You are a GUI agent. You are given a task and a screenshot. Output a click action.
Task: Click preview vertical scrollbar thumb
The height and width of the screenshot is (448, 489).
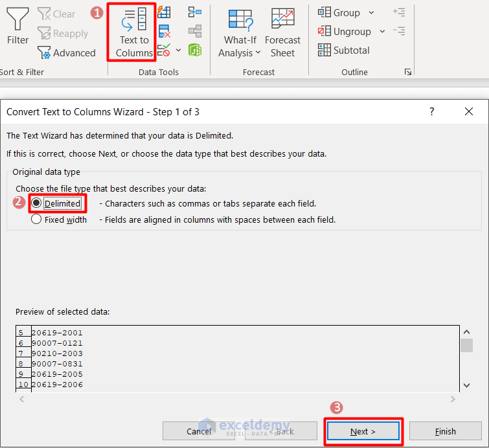tap(466, 346)
